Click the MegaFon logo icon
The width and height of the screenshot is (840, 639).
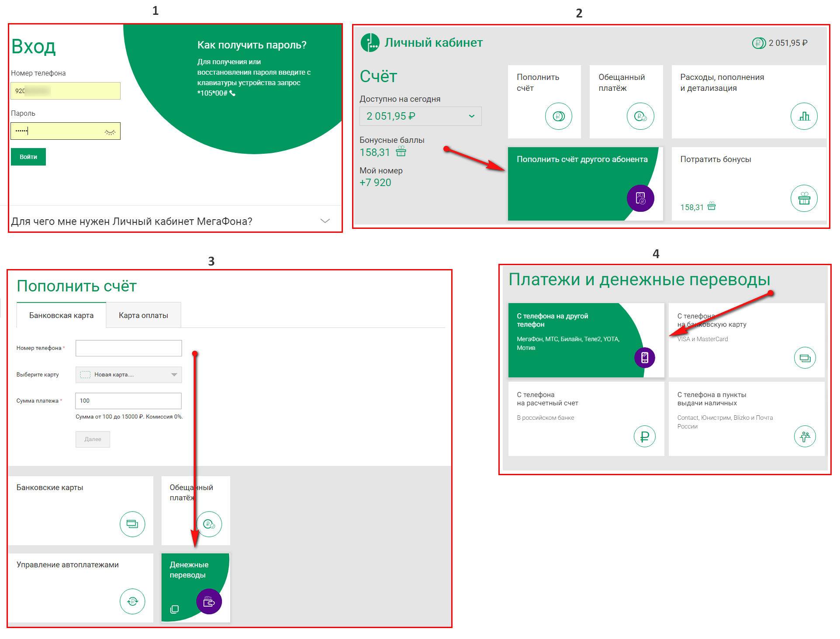click(x=370, y=43)
